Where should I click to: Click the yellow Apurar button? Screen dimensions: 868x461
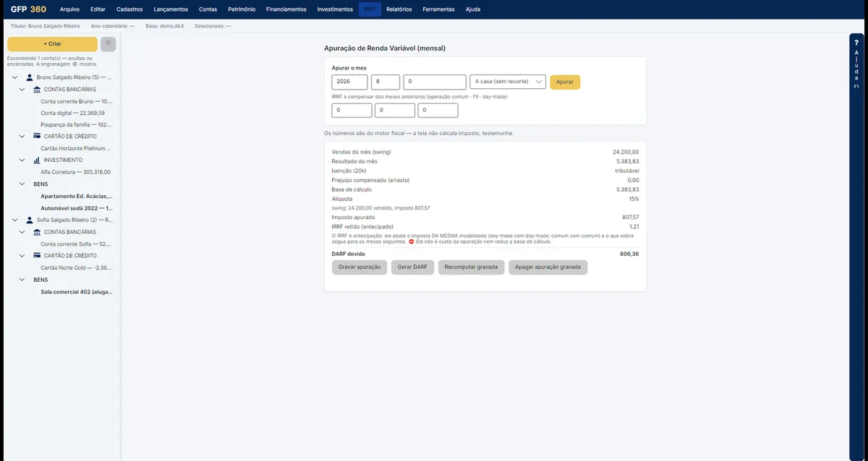click(x=565, y=82)
